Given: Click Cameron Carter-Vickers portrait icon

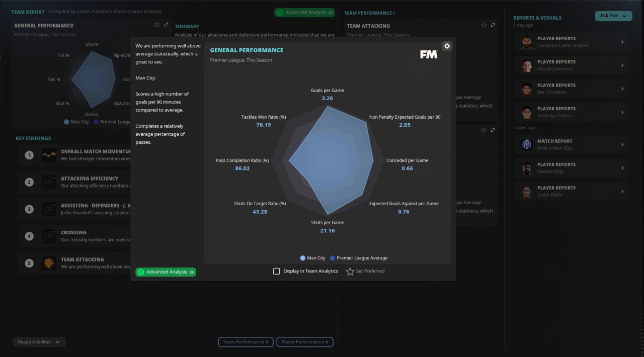Looking at the screenshot, I should 527,42.
